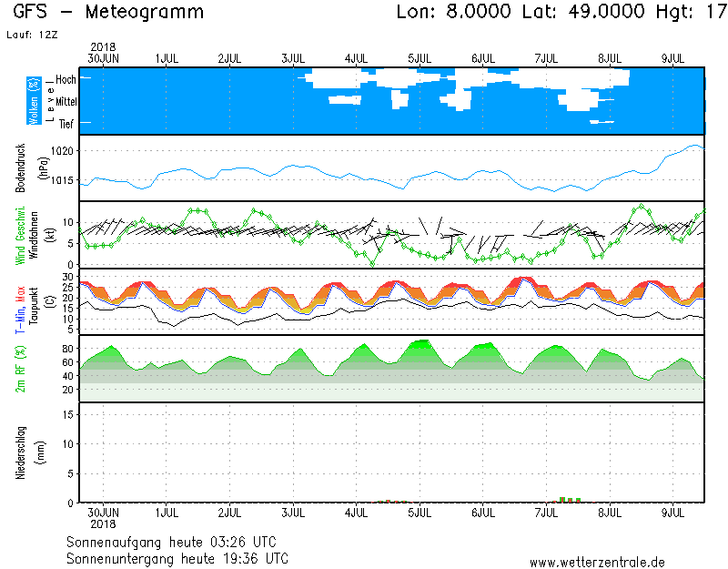Click the www.wetterzentrale.de website link
This screenshot has width=728, height=569.
597,562
